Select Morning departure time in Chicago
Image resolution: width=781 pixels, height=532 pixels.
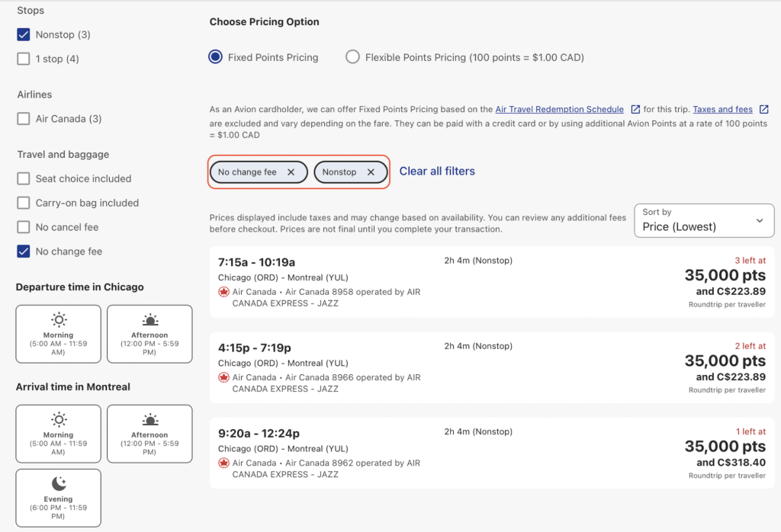(58, 334)
